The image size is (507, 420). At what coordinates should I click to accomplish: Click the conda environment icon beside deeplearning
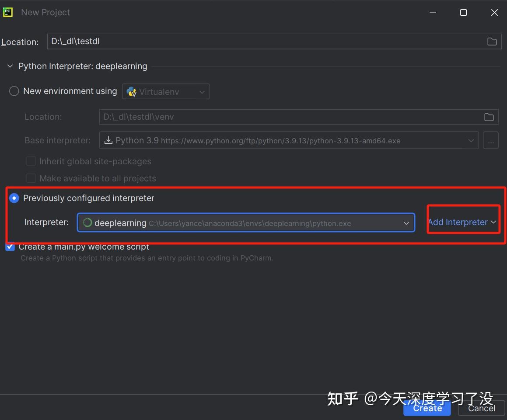point(87,222)
